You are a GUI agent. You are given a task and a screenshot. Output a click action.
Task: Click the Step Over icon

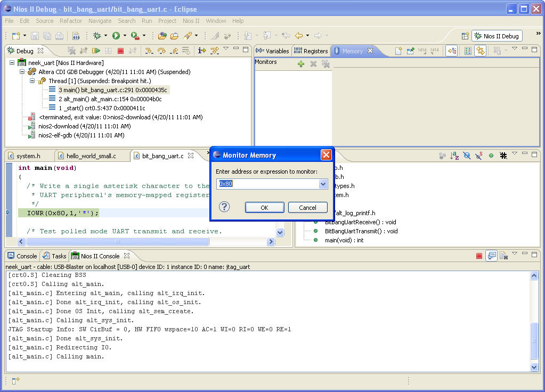pos(161,51)
